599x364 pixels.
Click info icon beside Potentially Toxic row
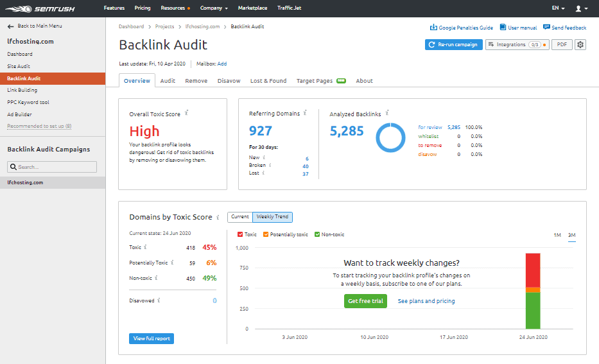coord(172,263)
